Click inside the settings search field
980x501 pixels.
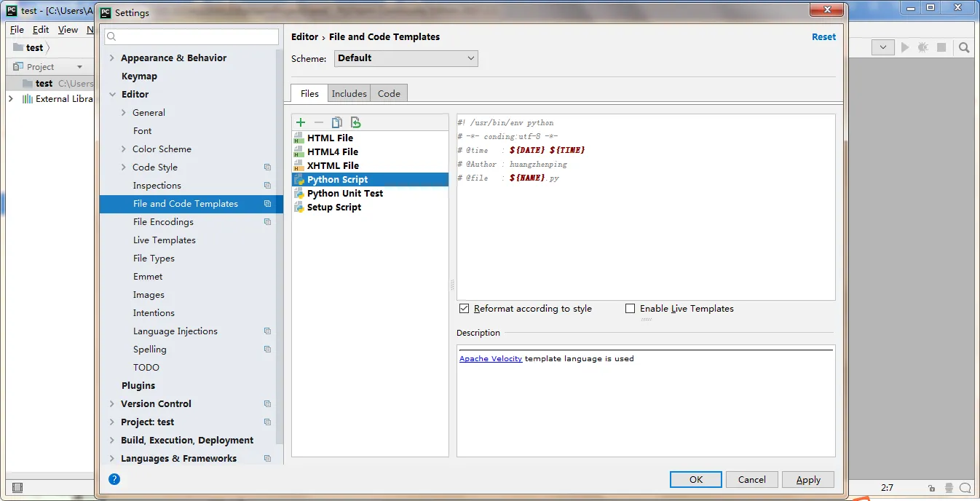(191, 36)
